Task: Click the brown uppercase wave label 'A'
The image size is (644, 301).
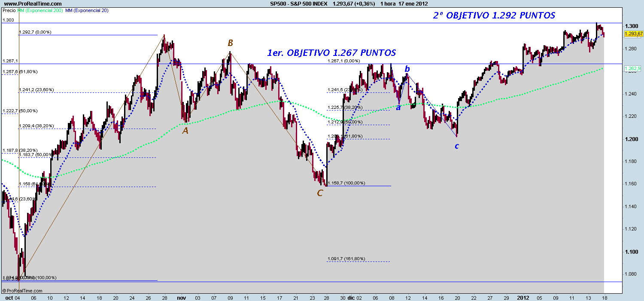Action: [185, 130]
